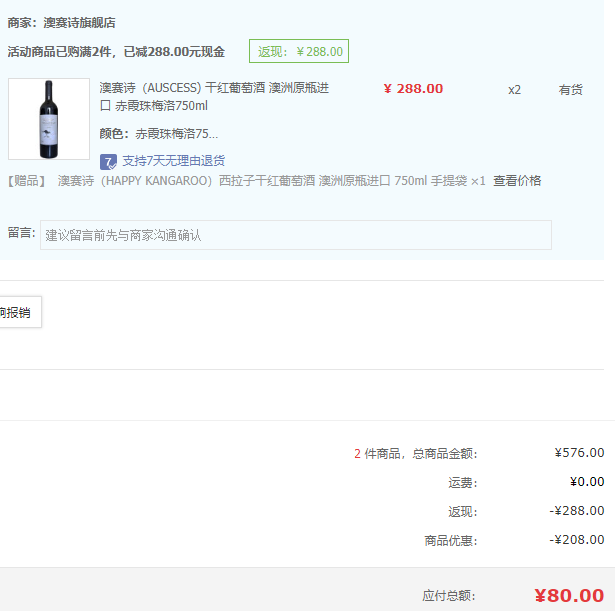Open the 支持7天无理由退货 link
615x611 pixels.
[x=173, y=161]
